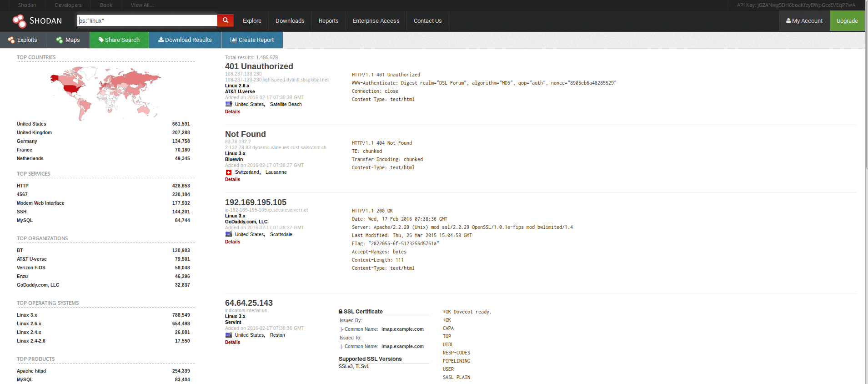This screenshot has height=384, width=868.
Task: Select View All in the top bar
Action: [x=142, y=5]
